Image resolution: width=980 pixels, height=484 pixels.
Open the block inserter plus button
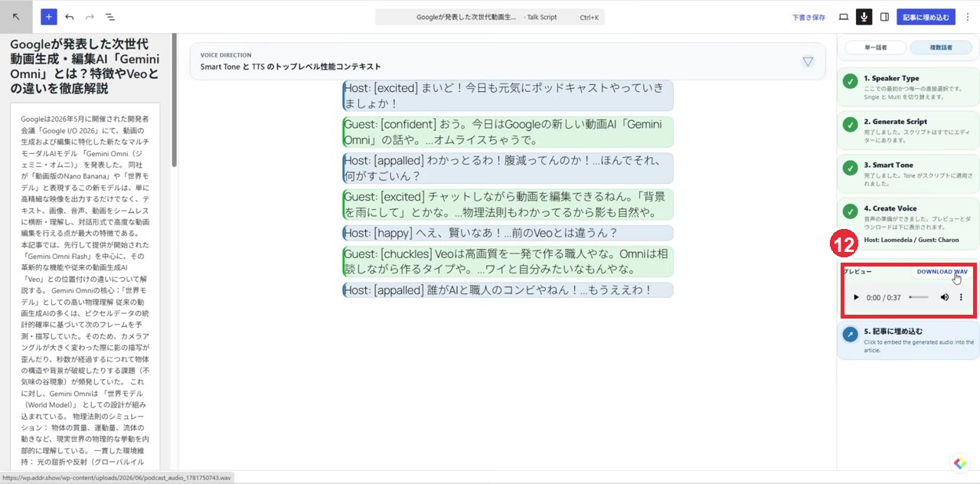49,17
